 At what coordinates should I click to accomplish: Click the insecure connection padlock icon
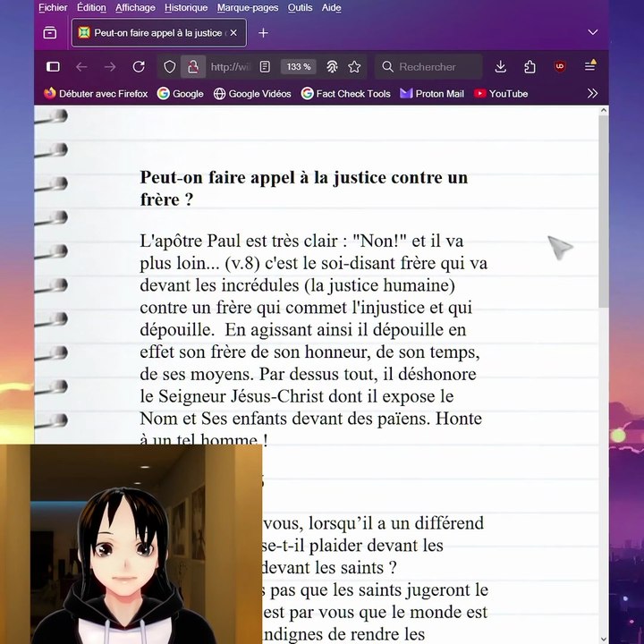pos(193,66)
